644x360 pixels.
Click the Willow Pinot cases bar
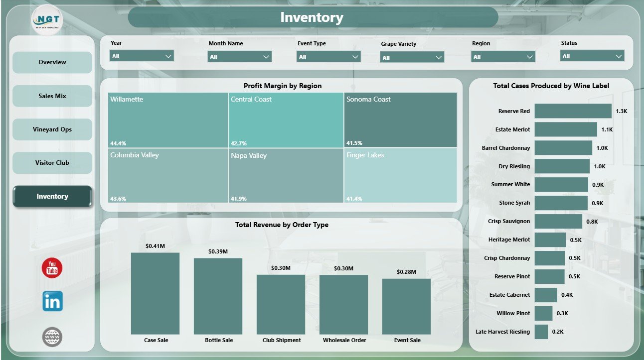tap(544, 313)
